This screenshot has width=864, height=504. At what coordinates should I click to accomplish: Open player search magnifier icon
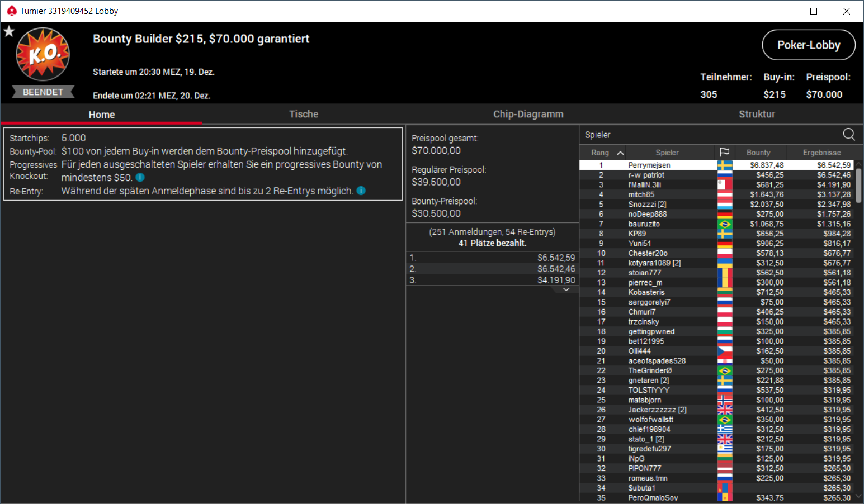[x=849, y=134]
